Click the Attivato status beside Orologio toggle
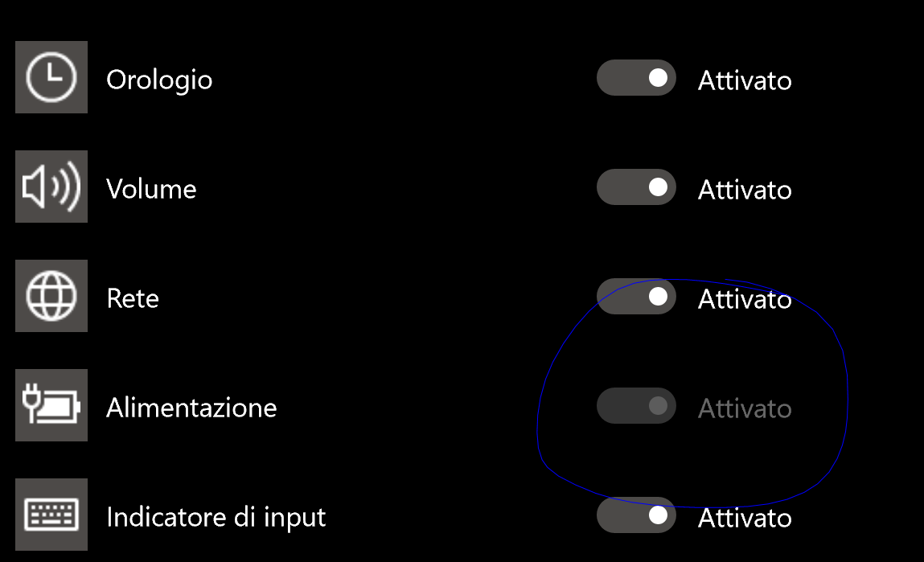Image resolution: width=924 pixels, height=562 pixels. tap(745, 80)
